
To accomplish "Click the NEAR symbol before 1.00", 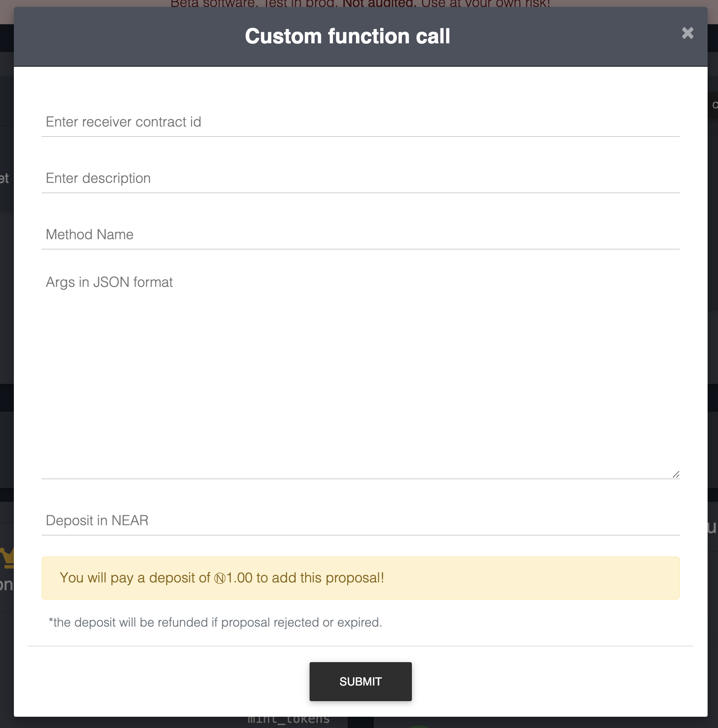I will pyautogui.click(x=219, y=578).
